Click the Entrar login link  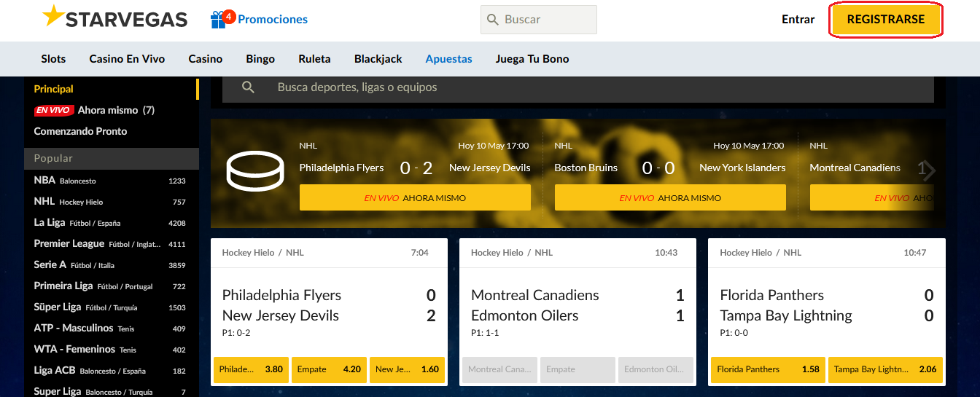click(798, 20)
